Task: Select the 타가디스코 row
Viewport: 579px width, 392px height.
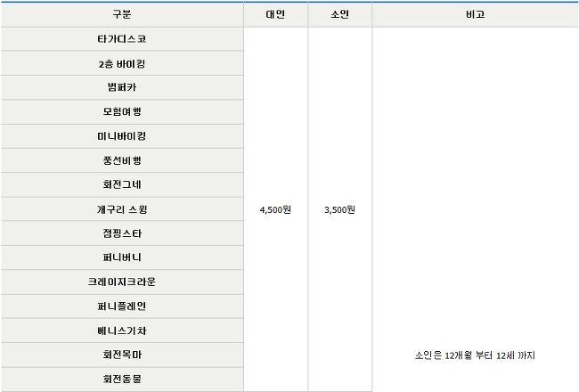Action: [x=122, y=39]
